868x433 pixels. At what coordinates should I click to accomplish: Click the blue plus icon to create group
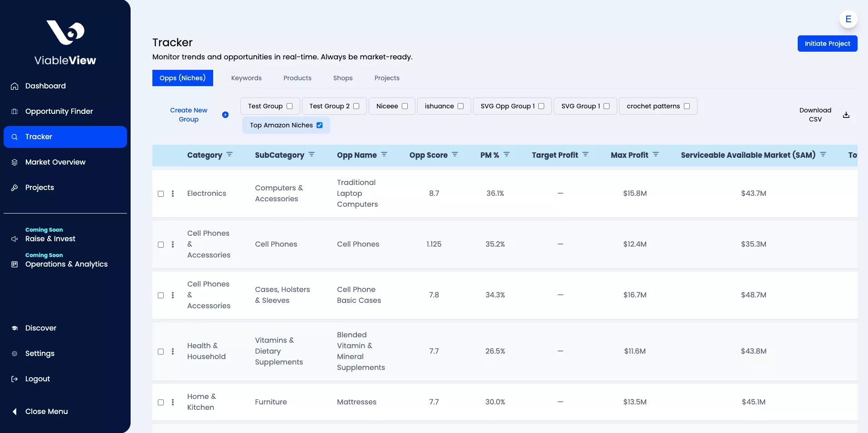[x=225, y=115]
